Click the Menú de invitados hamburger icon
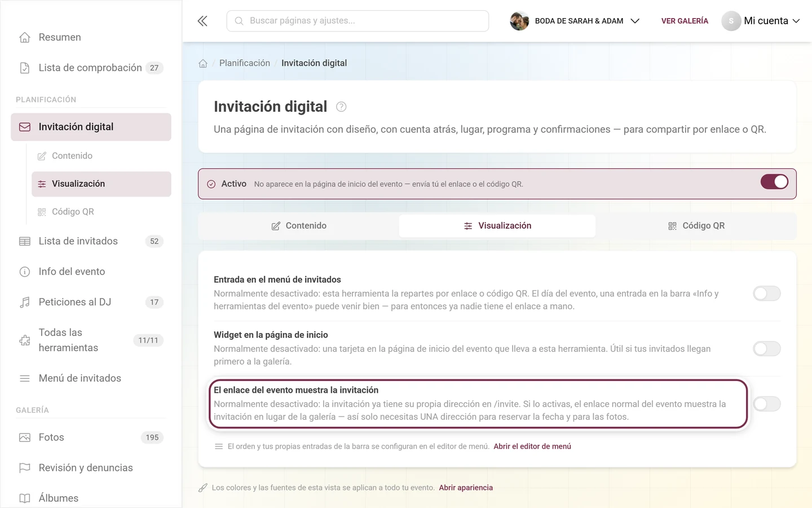Image resolution: width=812 pixels, height=508 pixels. [x=25, y=378]
